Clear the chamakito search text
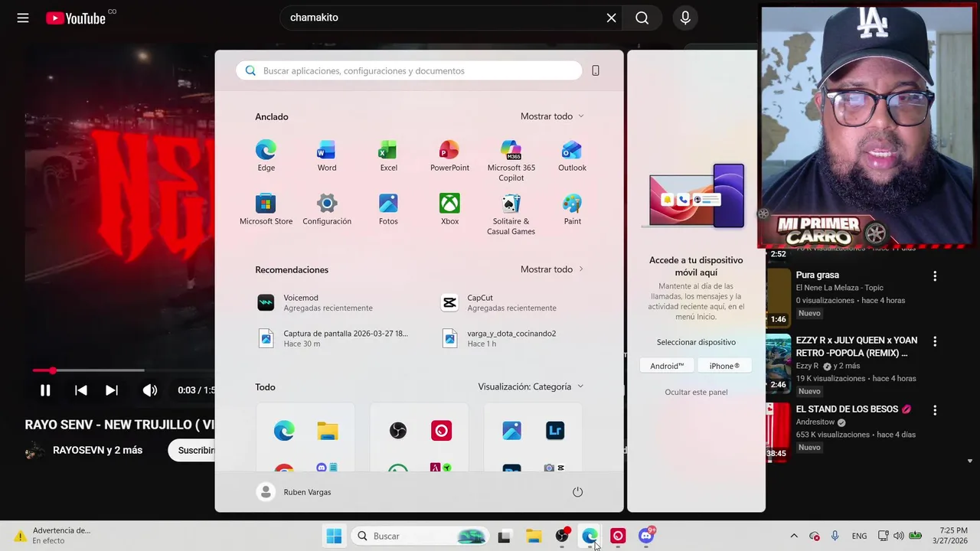 tap(611, 18)
